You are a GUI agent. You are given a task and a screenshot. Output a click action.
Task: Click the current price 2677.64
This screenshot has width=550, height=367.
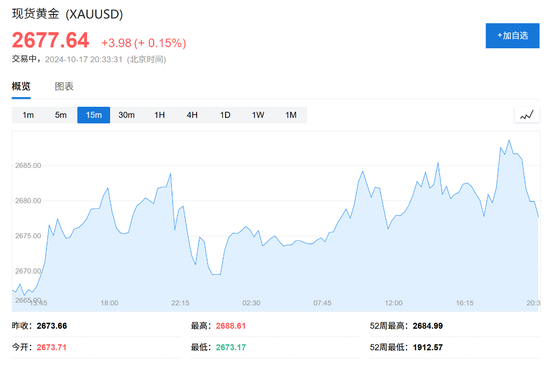pos(51,40)
